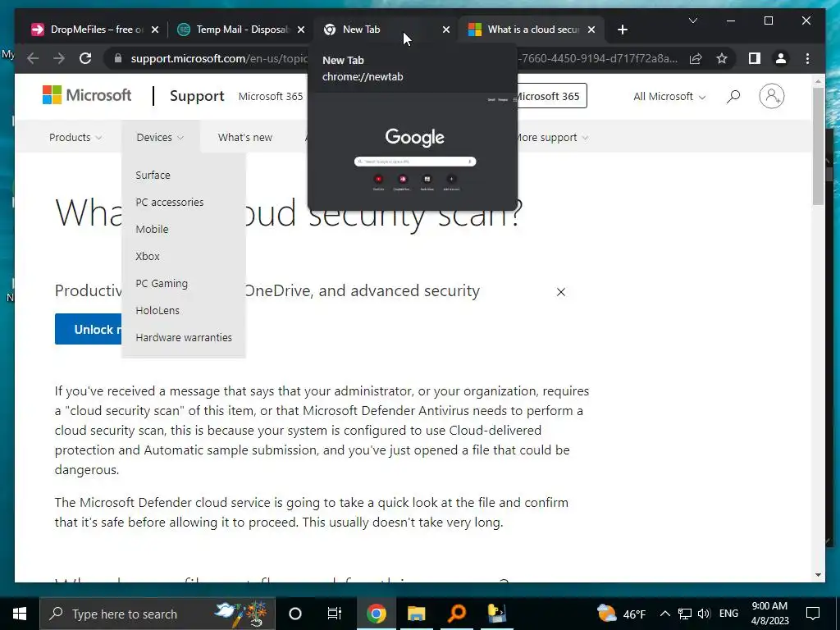The width and height of the screenshot is (840, 630).
Task: Go forward with the forward arrow
Action: click(59, 58)
